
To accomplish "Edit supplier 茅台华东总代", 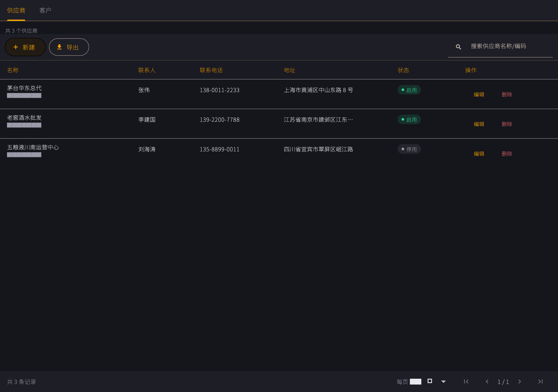I will click(x=479, y=95).
